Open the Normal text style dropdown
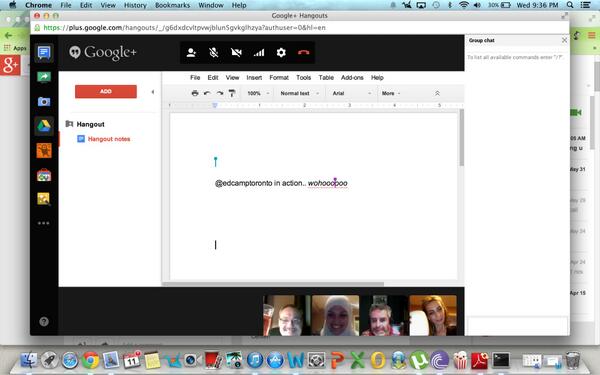 299,93
